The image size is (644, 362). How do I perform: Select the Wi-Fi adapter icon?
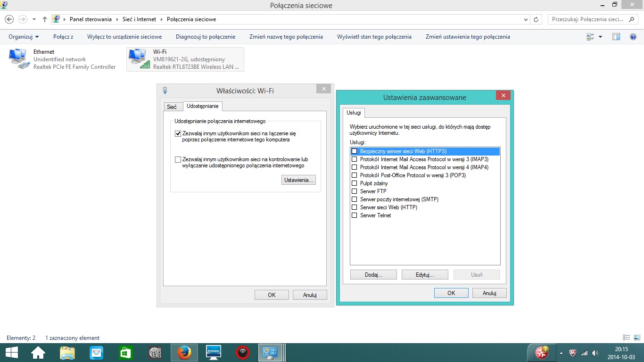(x=139, y=59)
